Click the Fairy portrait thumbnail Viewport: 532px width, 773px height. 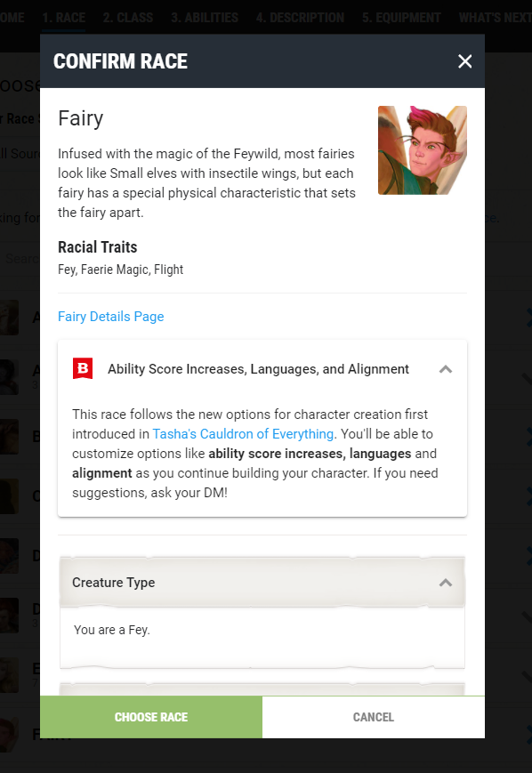(x=422, y=150)
